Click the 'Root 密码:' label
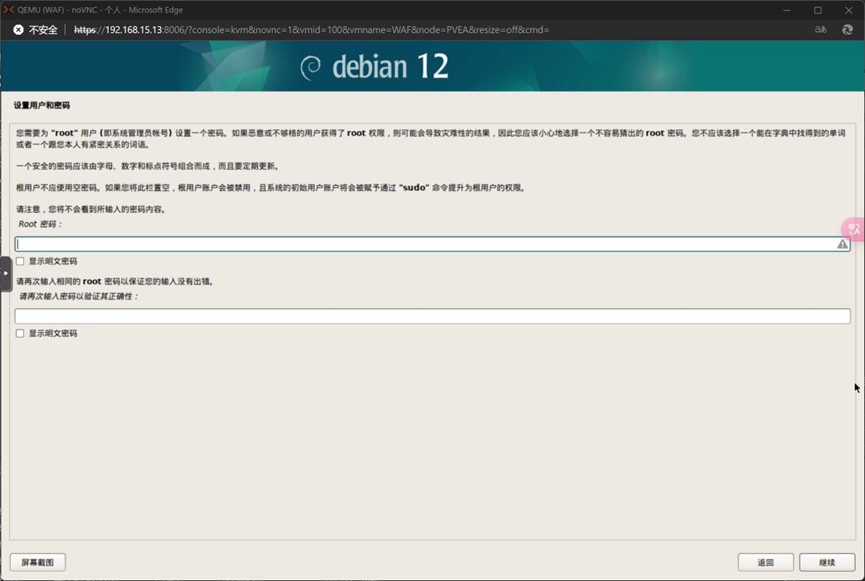Viewport: 865px width, 581px height. pyautogui.click(x=40, y=224)
